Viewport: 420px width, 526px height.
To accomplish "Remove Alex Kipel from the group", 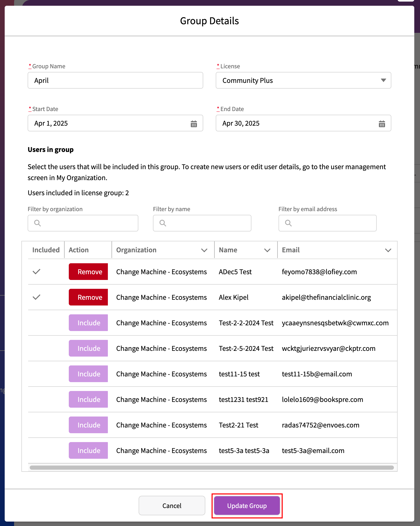I will pos(88,297).
